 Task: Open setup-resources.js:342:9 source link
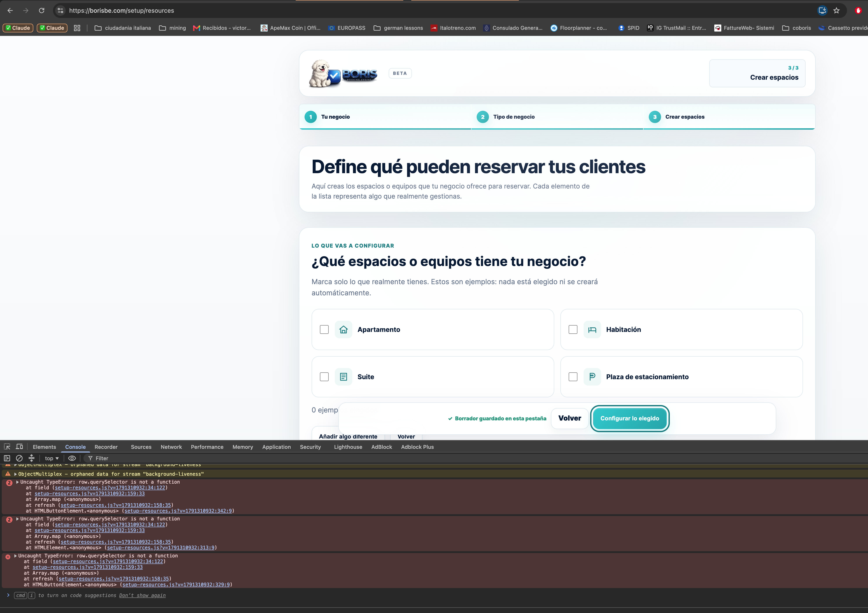point(178,511)
